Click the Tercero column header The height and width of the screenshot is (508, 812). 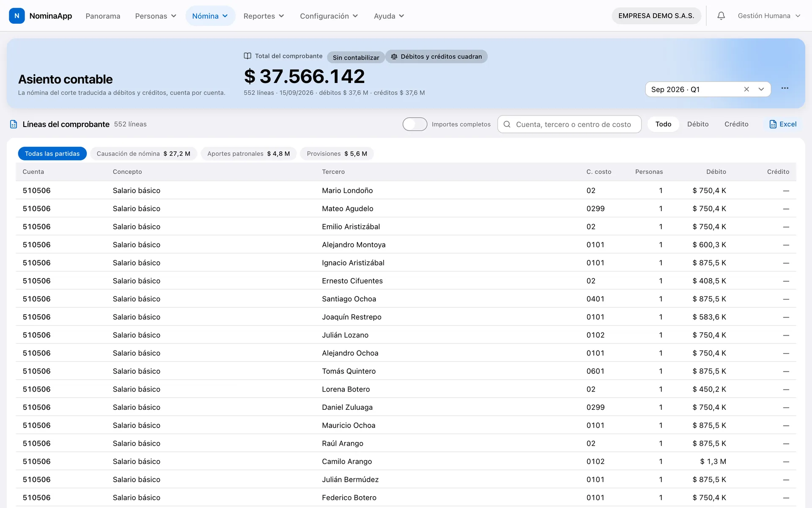click(333, 172)
